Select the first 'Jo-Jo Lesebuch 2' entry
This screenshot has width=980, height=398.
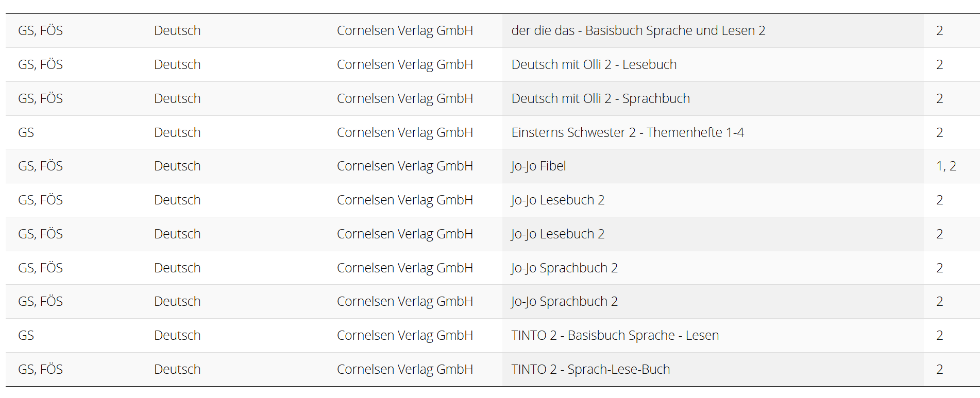pyautogui.click(x=557, y=200)
